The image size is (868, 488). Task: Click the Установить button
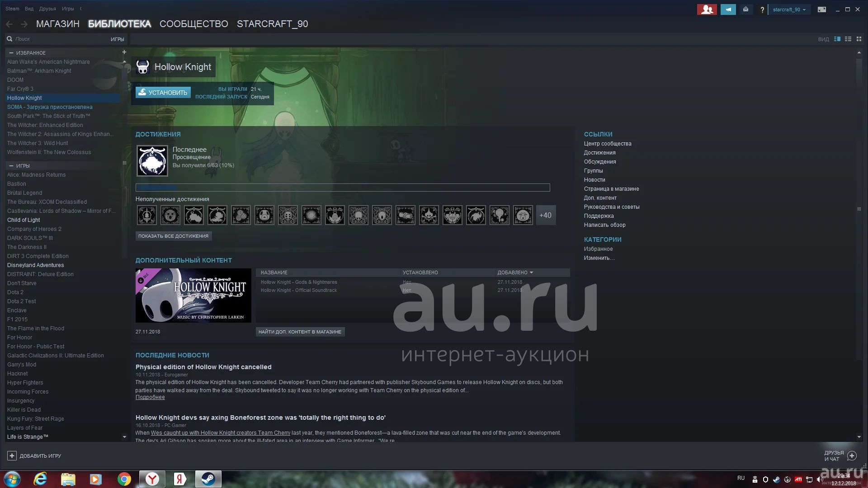(x=163, y=92)
